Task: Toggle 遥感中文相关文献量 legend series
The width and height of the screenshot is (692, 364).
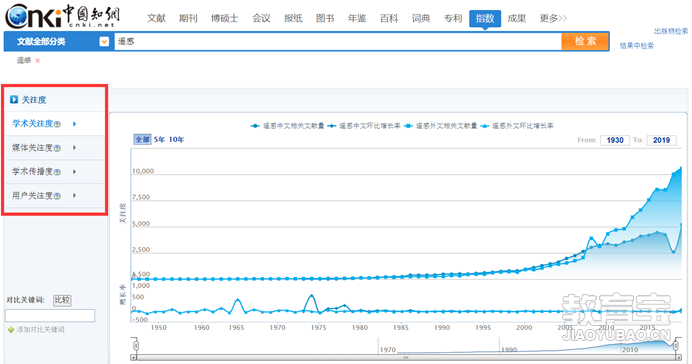Action: pos(287,126)
